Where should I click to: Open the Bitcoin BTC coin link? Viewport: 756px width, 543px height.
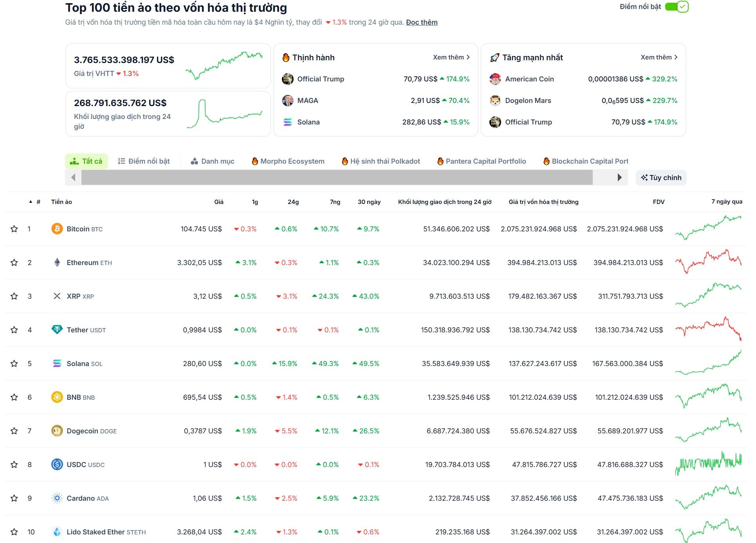85,229
